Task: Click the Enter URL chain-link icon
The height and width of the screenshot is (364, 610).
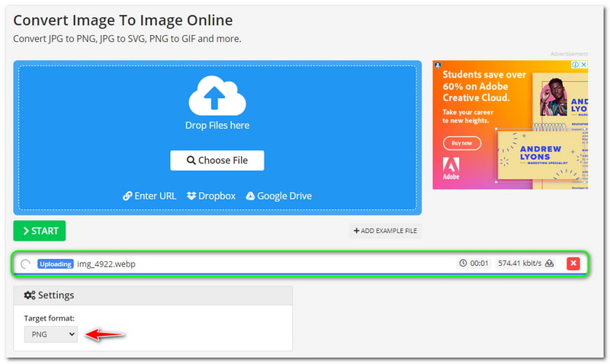Action: click(x=127, y=196)
